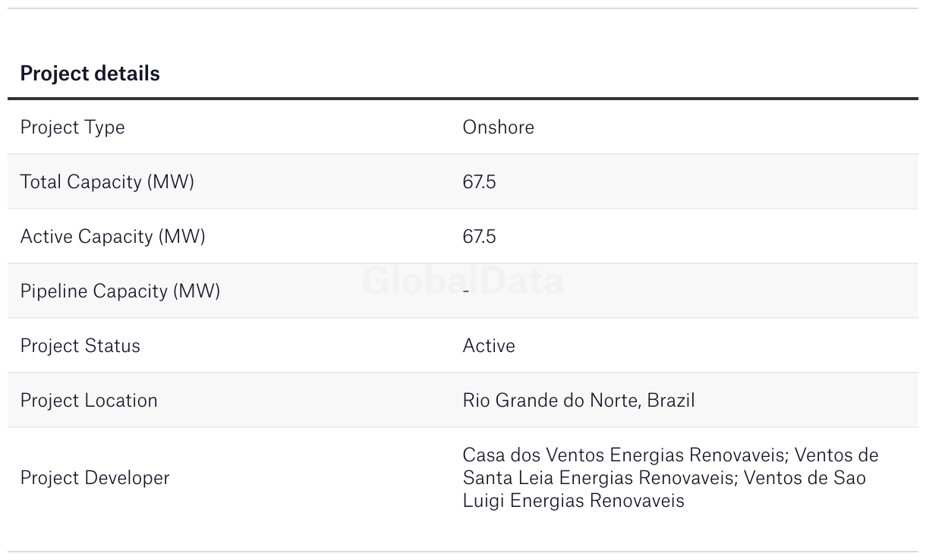
Task: Select the Active Capacity (MW) label
Action: click(x=112, y=237)
